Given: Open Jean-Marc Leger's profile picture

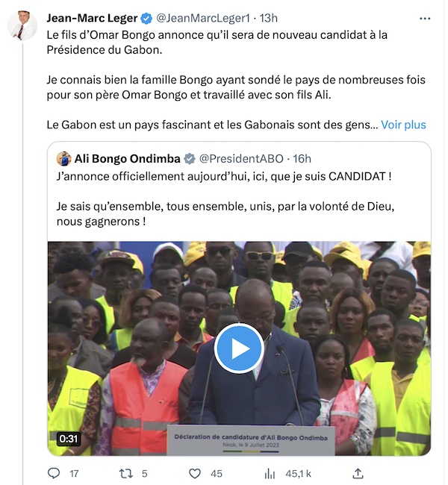Looking at the screenshot, I should click(22, 25).
